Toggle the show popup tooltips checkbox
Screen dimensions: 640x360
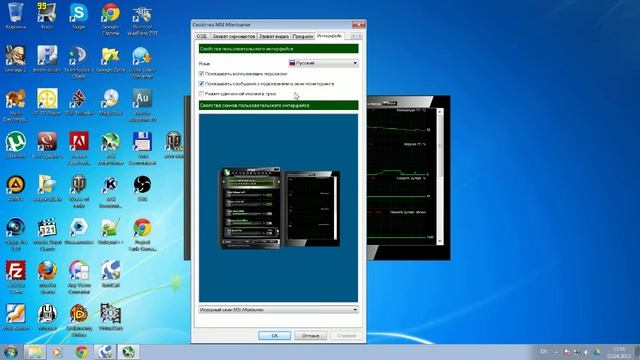(x=201, y=74)
